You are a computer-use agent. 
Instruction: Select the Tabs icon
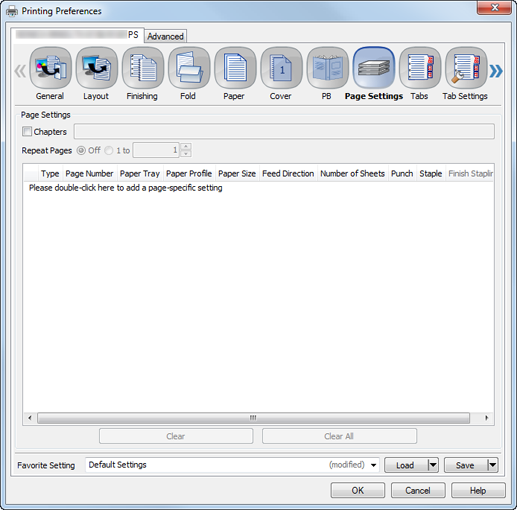tap(420, 68)
